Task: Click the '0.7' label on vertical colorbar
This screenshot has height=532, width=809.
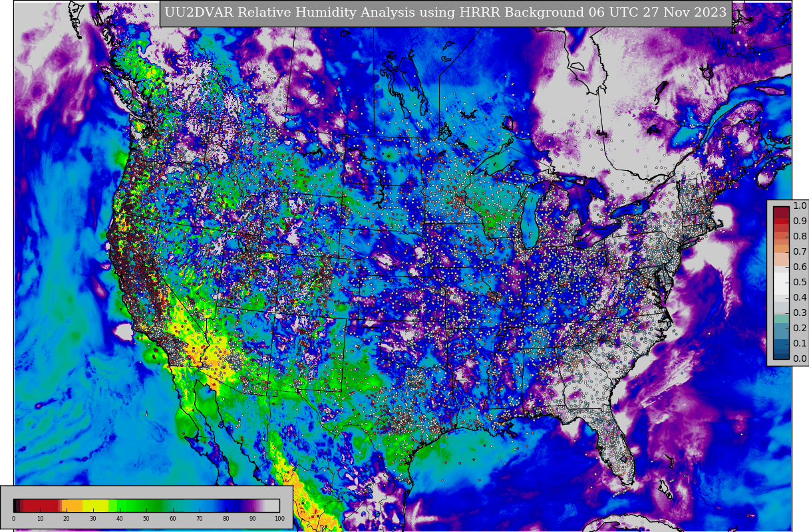Action: coord(799,251)
